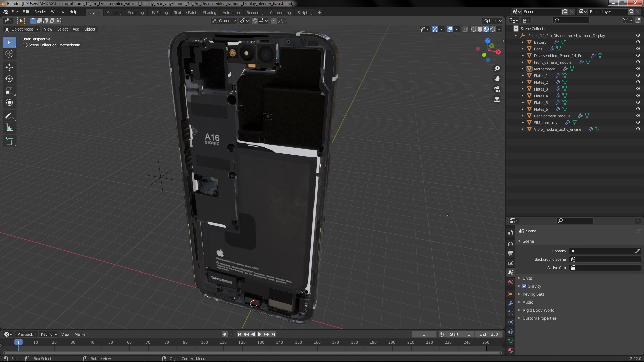Expand the Units panel
This screenshot has height=362, width=644.
(527, 278)
